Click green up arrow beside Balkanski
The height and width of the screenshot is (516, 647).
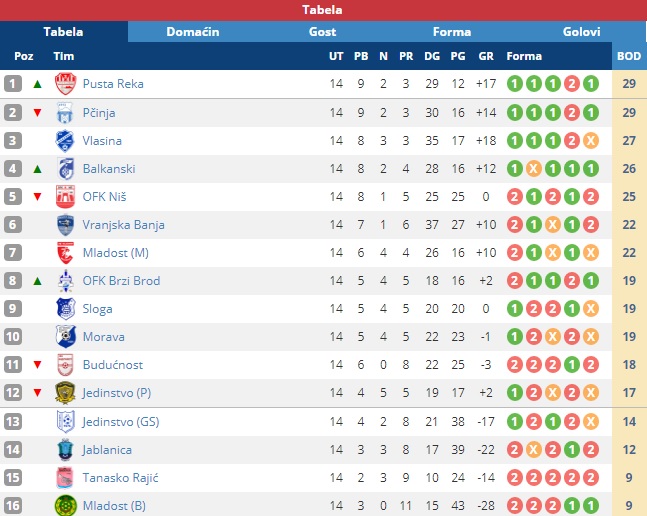pyautogui.click(x=38, y=169)
